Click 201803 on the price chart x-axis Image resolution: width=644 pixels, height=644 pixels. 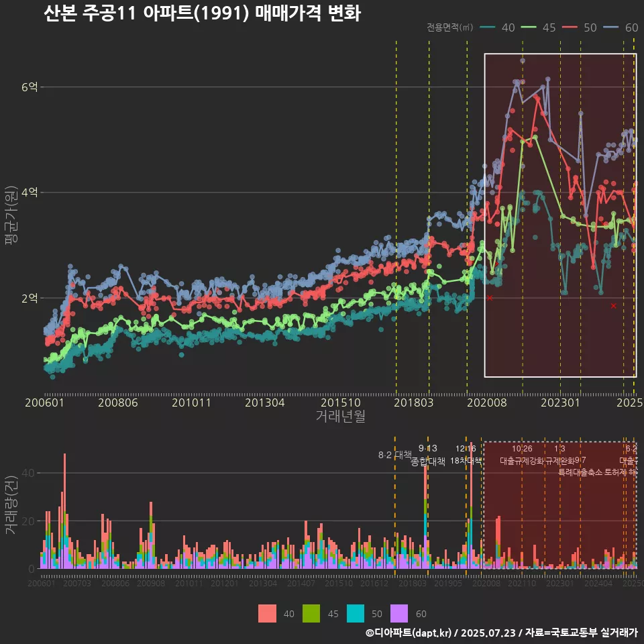pyautogui.click(x=414, y=402)
